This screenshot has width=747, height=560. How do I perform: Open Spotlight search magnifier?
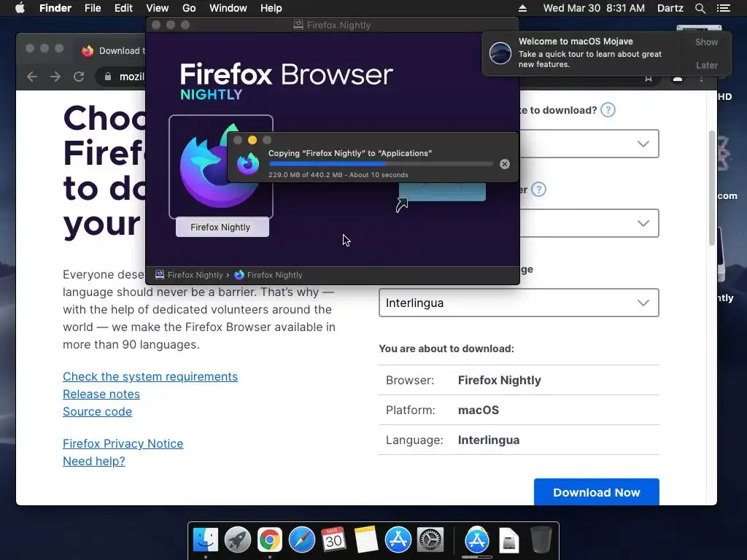[700, 8]
